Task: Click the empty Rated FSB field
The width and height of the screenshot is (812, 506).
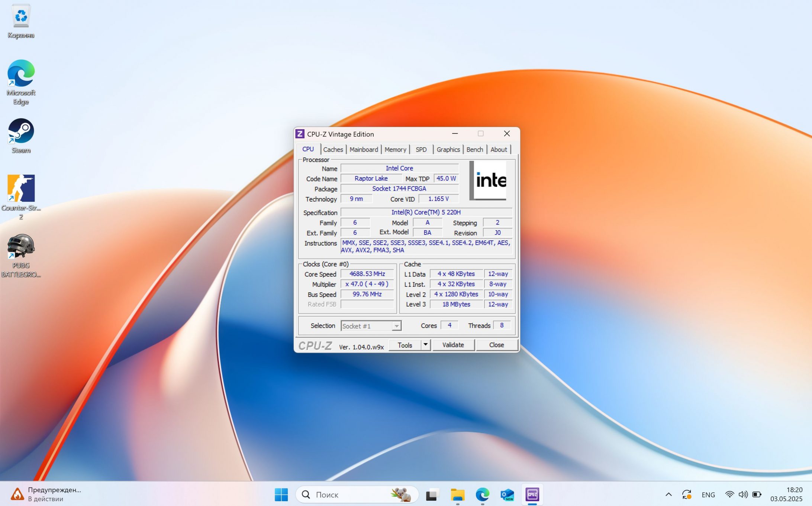Action: (x=367, y=304)
